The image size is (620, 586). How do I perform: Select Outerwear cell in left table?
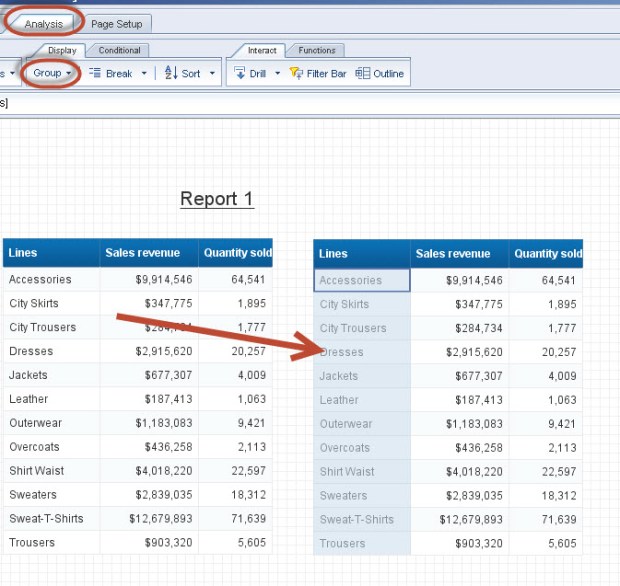click(x=51, y=423)
